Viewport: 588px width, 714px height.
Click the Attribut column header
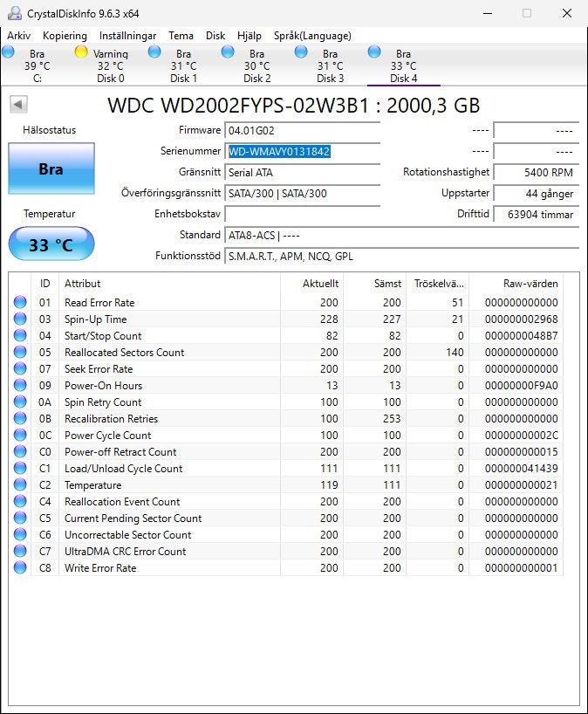coord(170,283)
